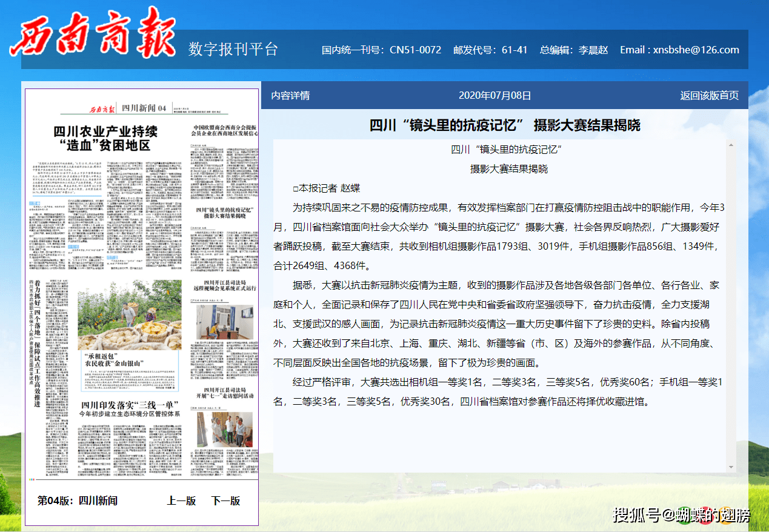
Task: Click the 国内统一刊号 CN51-0072 text
Action: point(381,50)
